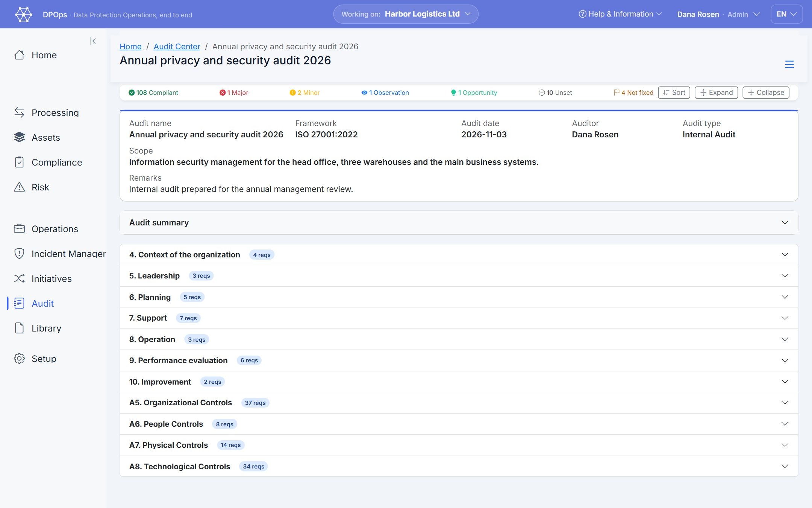Screen dimensions: 812x508
Task: Open the Working on Harbor Logistics Ltd dropdown
Action: [x=406, y=14]
